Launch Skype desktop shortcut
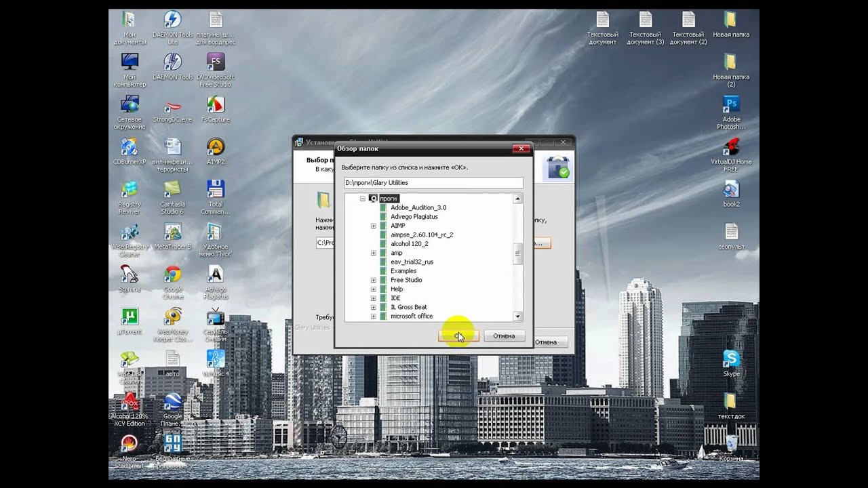The height and width of the screenshot is (488, 868). pyautogui.click(x=731, y=363)
